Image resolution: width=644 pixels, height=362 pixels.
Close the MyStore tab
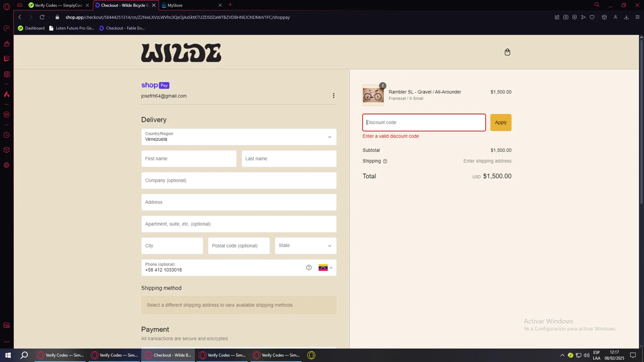point(220,5)
